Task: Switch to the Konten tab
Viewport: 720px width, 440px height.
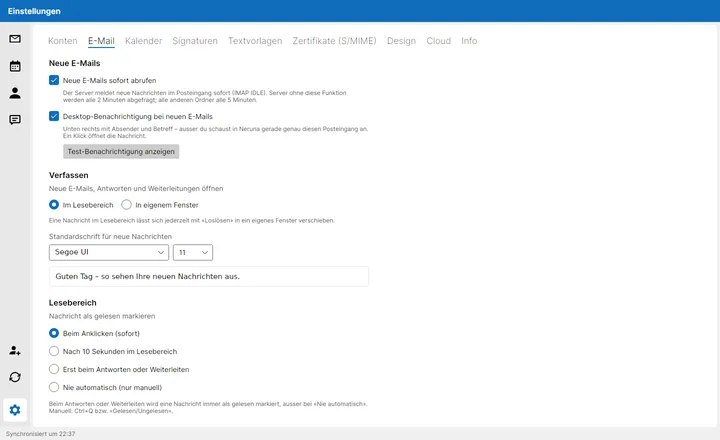Action: coord(63,41)
